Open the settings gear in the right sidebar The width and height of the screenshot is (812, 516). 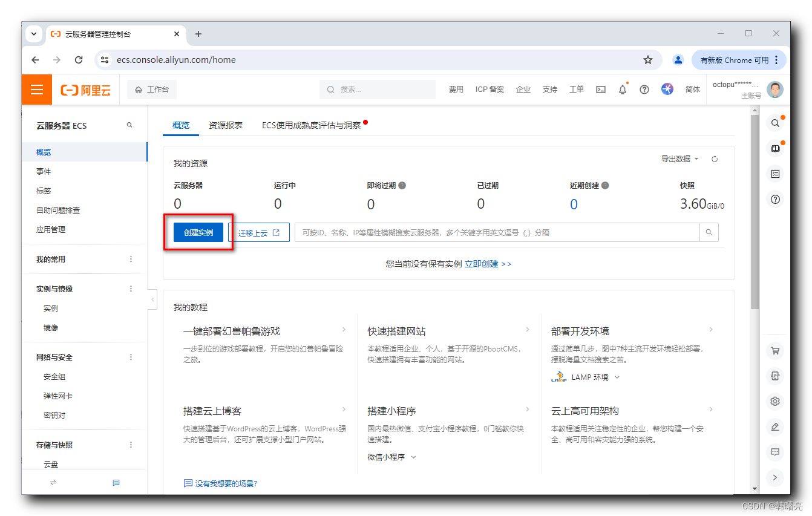point(775,401)
